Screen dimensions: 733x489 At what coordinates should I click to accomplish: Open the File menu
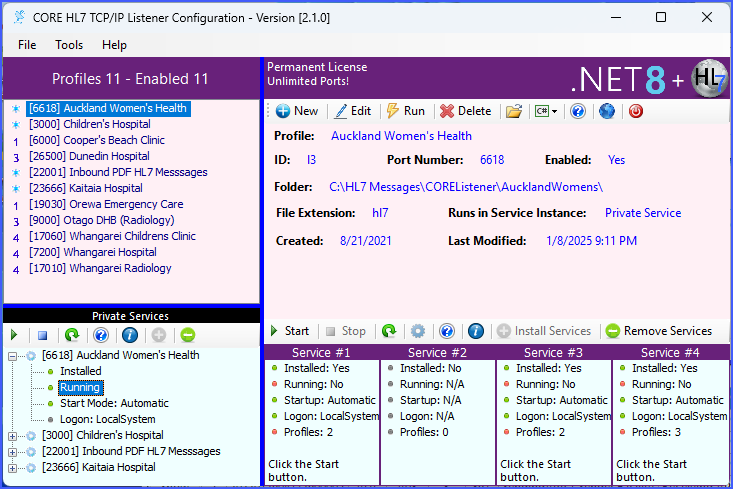(27, 45)
